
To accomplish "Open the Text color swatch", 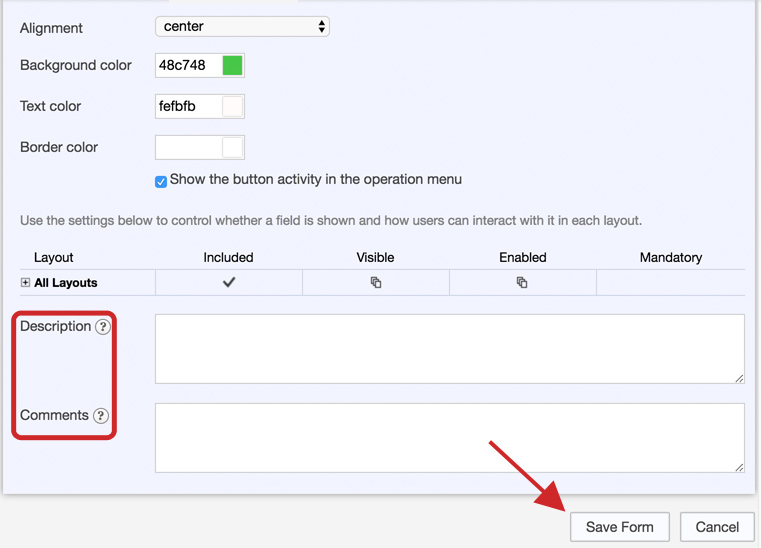I will click(232, 107).
